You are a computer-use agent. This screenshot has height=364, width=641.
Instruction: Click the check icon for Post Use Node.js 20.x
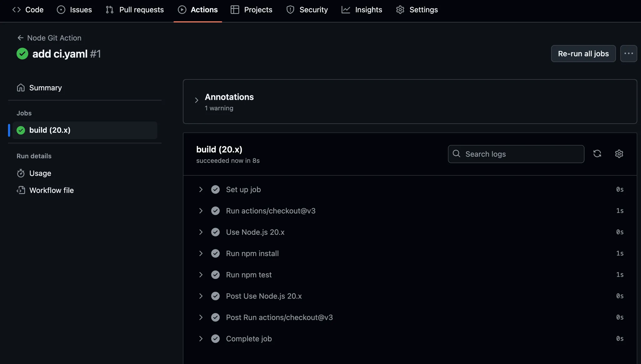(x=215, y=296)
